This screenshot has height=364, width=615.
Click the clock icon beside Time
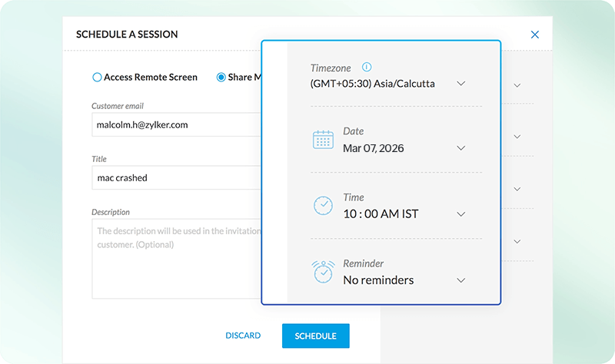pos(323,206)
